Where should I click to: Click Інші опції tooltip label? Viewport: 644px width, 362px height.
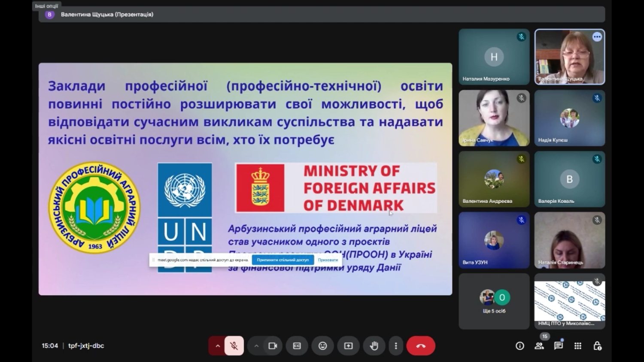(x=46, y=6)
